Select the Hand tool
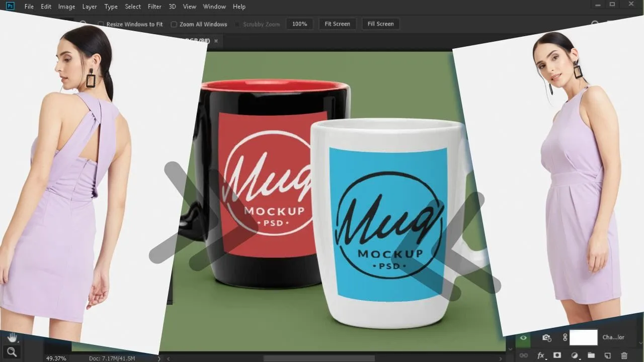This screenshot has width=644, height=362. (12, 338)
